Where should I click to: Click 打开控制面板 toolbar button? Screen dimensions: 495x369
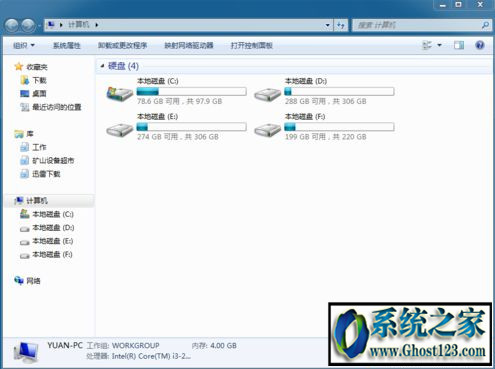point(252,45)
